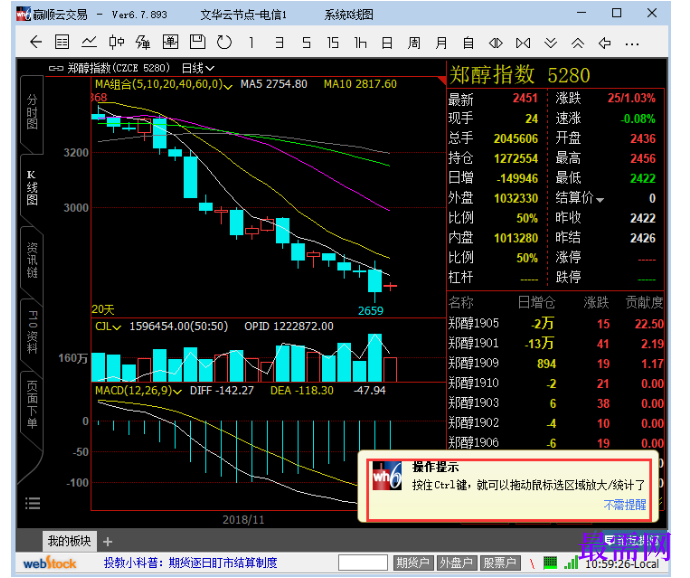Screen dimensions: 690x578
Task: Click the 期货户 account button
Action: [413, 563]
